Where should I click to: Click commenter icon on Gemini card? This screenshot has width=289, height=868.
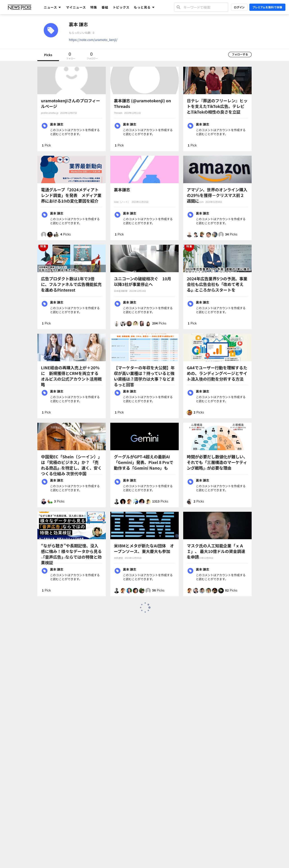coord(117,482)
